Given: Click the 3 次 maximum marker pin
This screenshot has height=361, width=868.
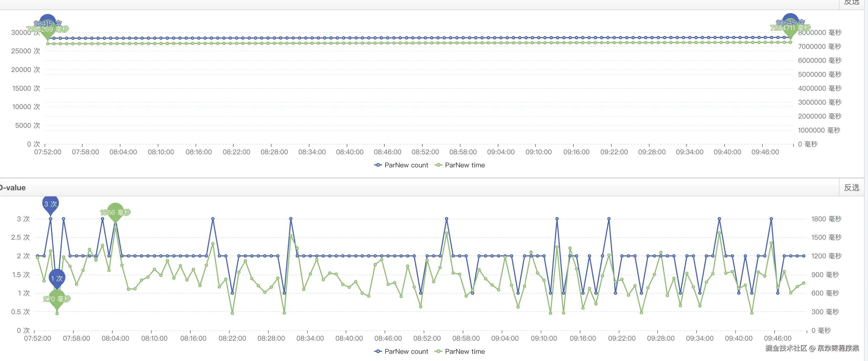Looking at the screenshot, I should (x=50, y=204).
